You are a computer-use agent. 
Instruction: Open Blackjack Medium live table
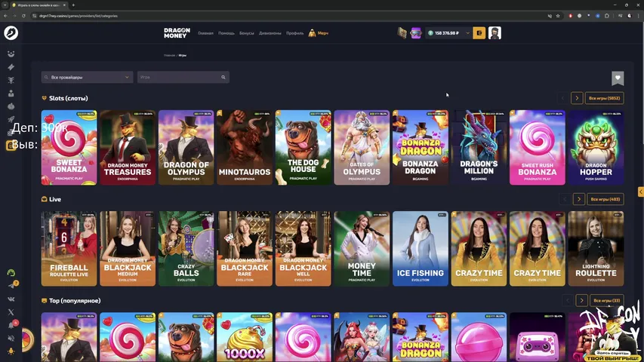point(128,249)
